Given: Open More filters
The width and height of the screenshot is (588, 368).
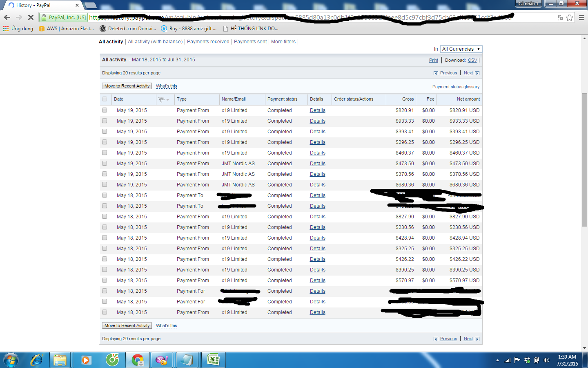Looking at the screenshot, I should point(283,42).
